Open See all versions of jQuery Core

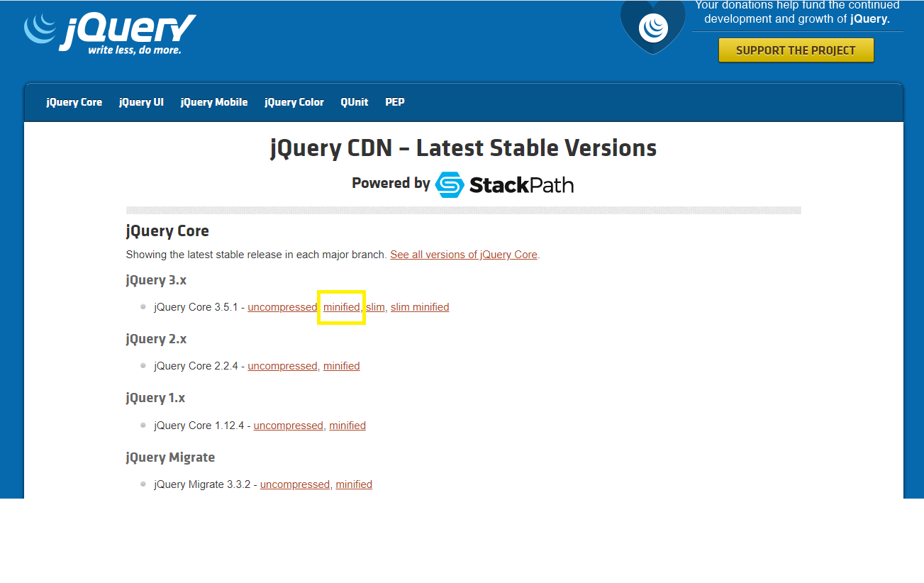click(x=464, y=255)
